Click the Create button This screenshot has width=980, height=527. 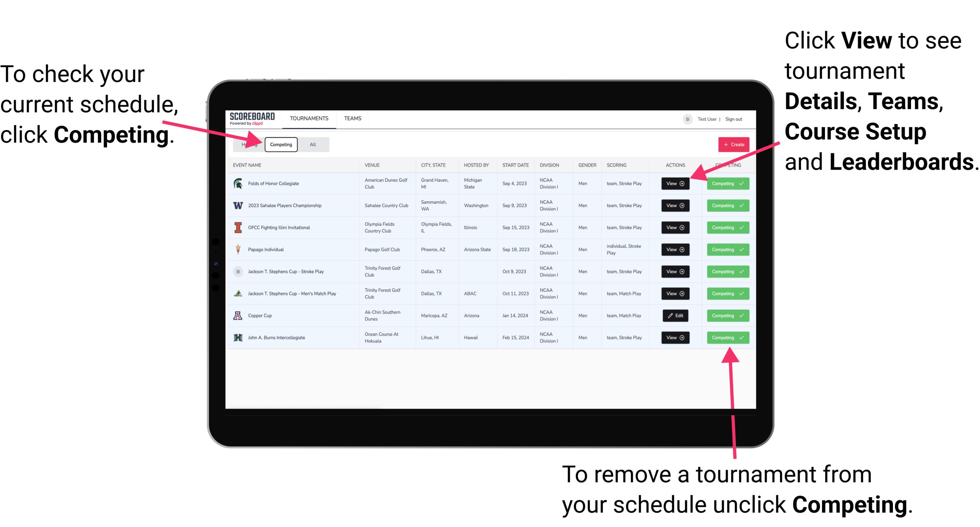tap(732, 144)
